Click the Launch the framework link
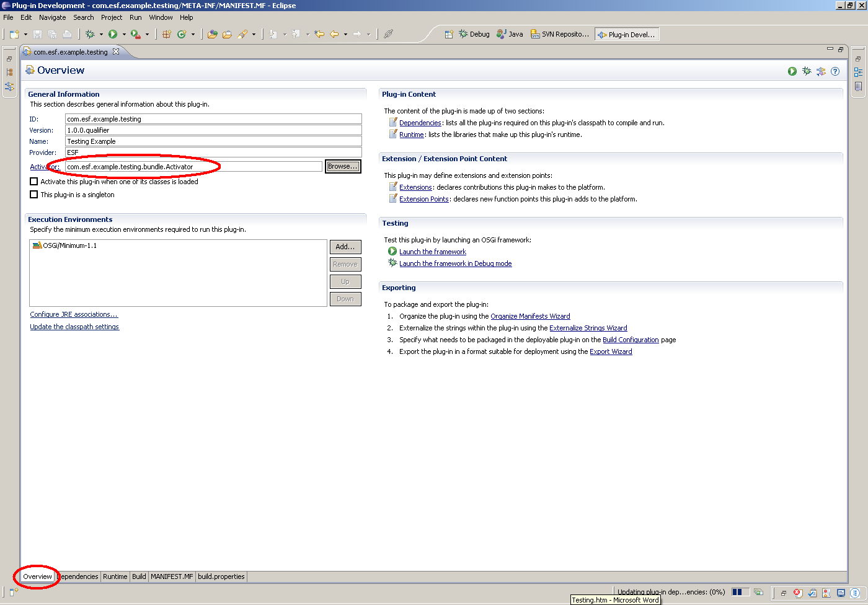Viewport: 868px width, 605px height. pos(433,252)
